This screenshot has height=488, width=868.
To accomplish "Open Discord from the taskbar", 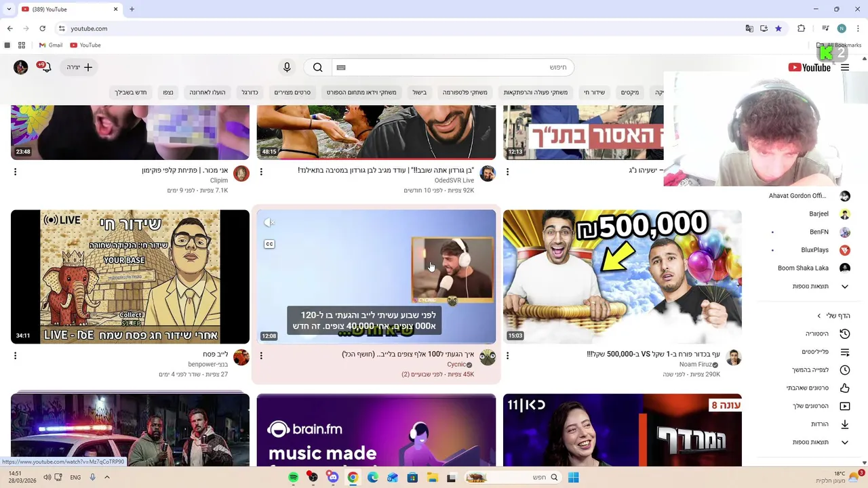I will coord(333,477).
